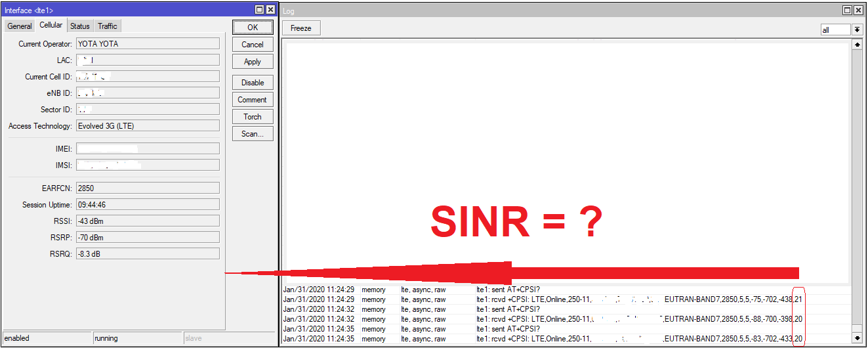Start a cellular Scan
Image resolution: width=868 pixels, height=348 pixels.
(253, 134)
